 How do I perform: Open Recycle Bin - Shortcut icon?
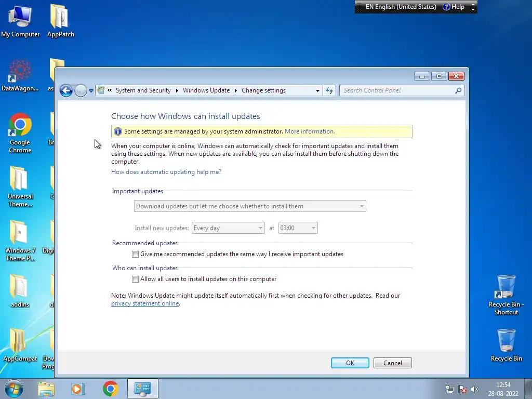coord(506,295)
